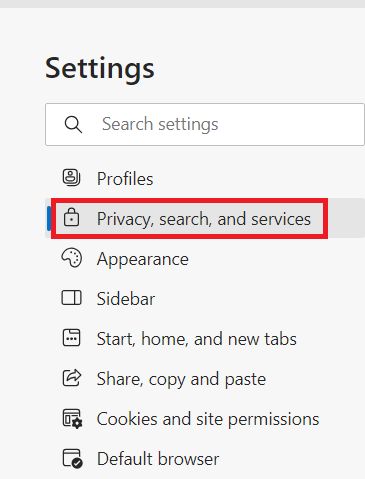Click the blue selection indicator beside Privacy

[x=49, y=218]
